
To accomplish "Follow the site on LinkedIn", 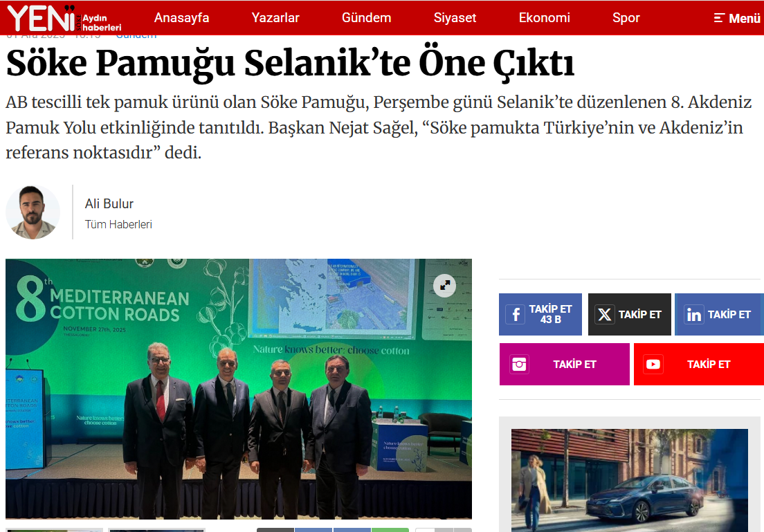I will click(x=718, y=315).
